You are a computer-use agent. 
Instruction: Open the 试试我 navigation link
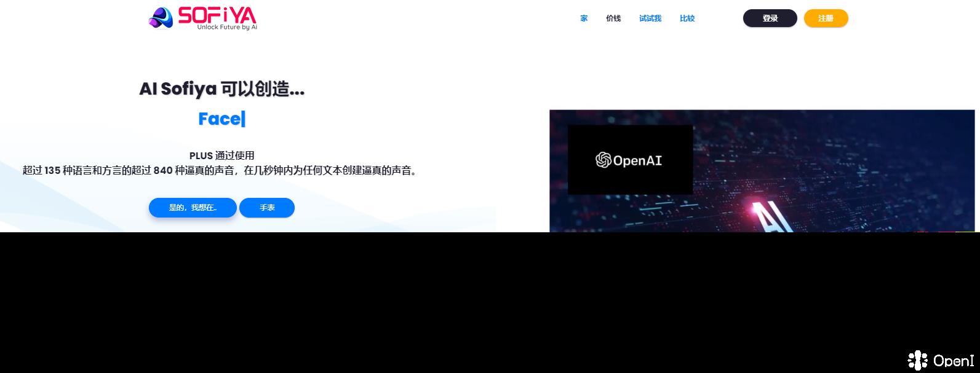click(650, 18)
